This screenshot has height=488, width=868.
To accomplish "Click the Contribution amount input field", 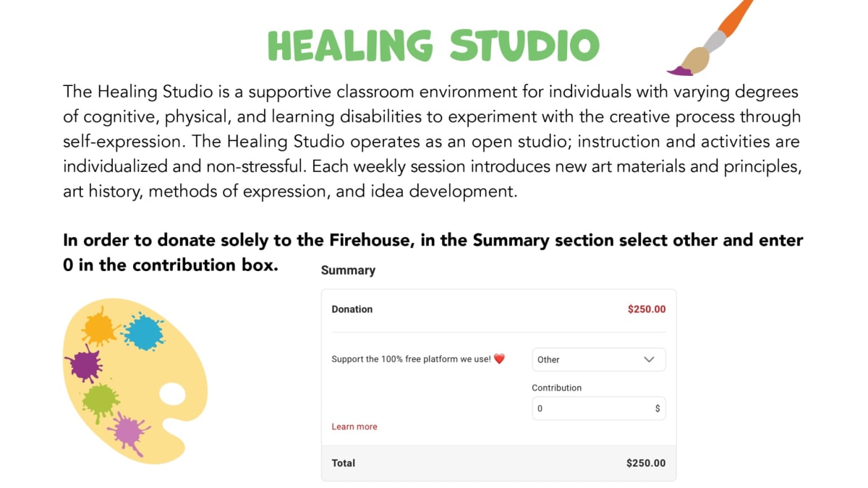I will pyautogui.click(x=599, y=408).
